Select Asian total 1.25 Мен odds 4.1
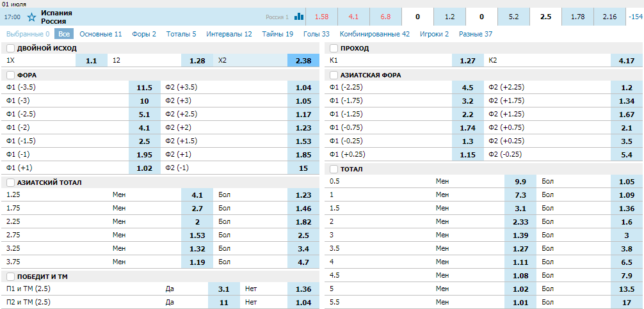Image resolution: width=644 pixels, height=309 pixels. click(197, 195)
